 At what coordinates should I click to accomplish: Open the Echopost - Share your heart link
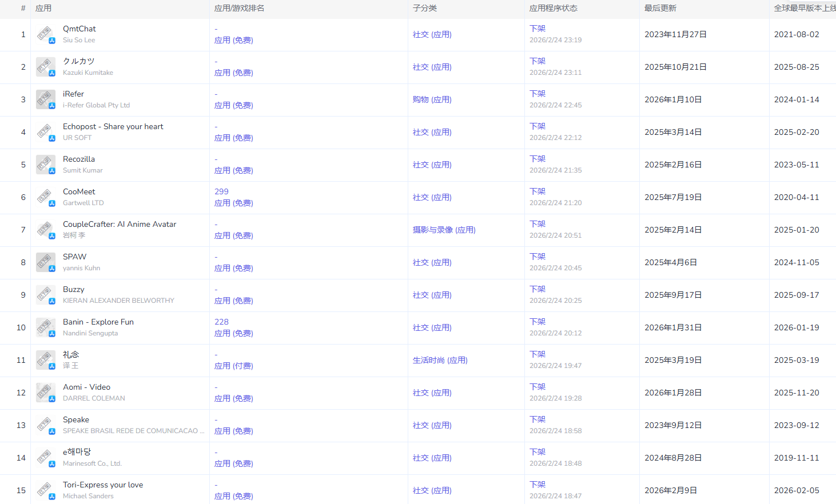click(x=113, y=126)
